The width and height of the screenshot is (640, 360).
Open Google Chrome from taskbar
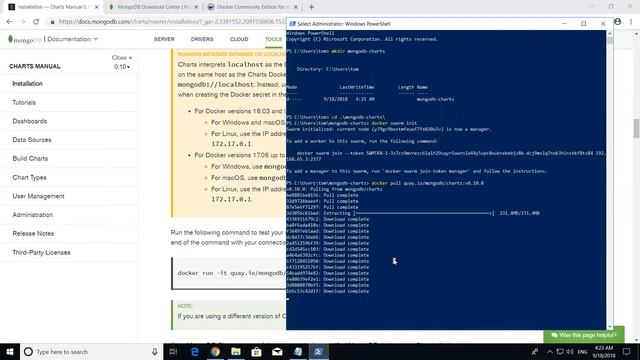coord(215,351)
